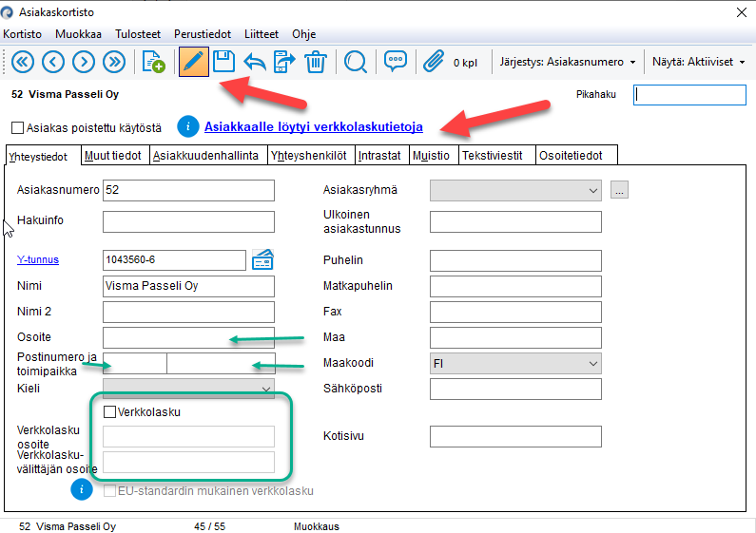Click the toimipaikka city field
Viewport: 756px width, 533px height.
222,363
